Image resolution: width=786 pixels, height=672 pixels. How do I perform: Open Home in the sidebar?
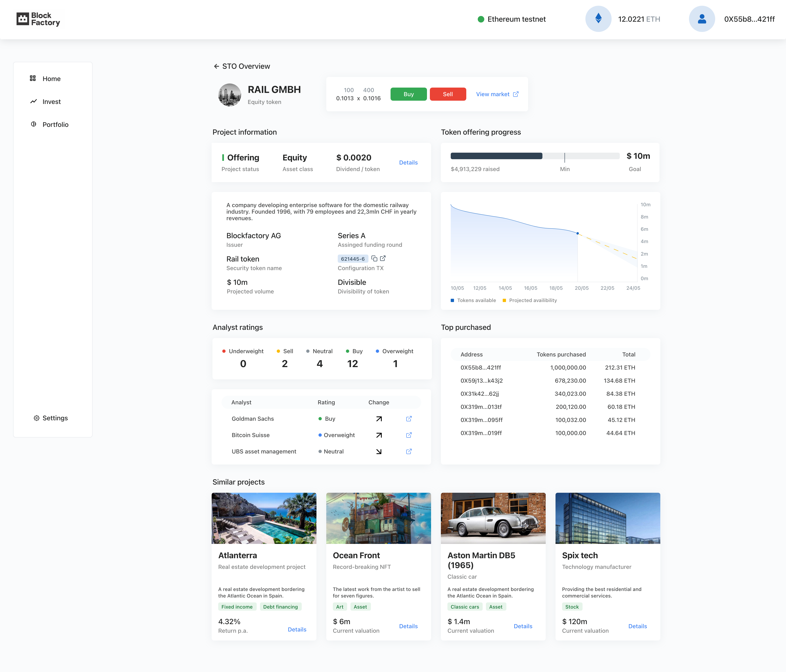52,79
